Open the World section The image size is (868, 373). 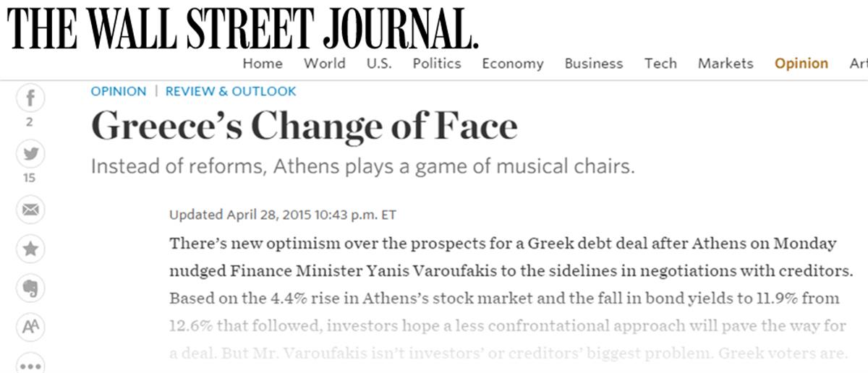pos(324,64)
